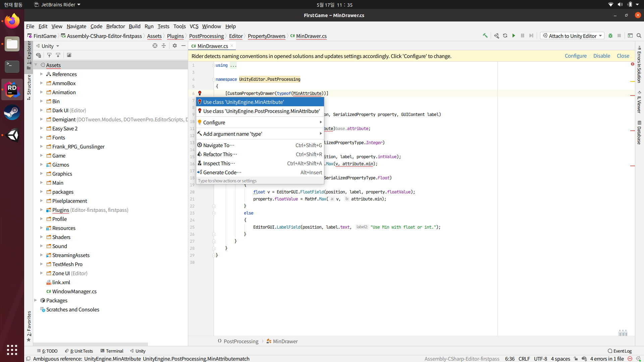Start Unity play mode with the green arrow
Image resolution: width=644 pixels, height=362 pixels.
[x=514, y=36]
